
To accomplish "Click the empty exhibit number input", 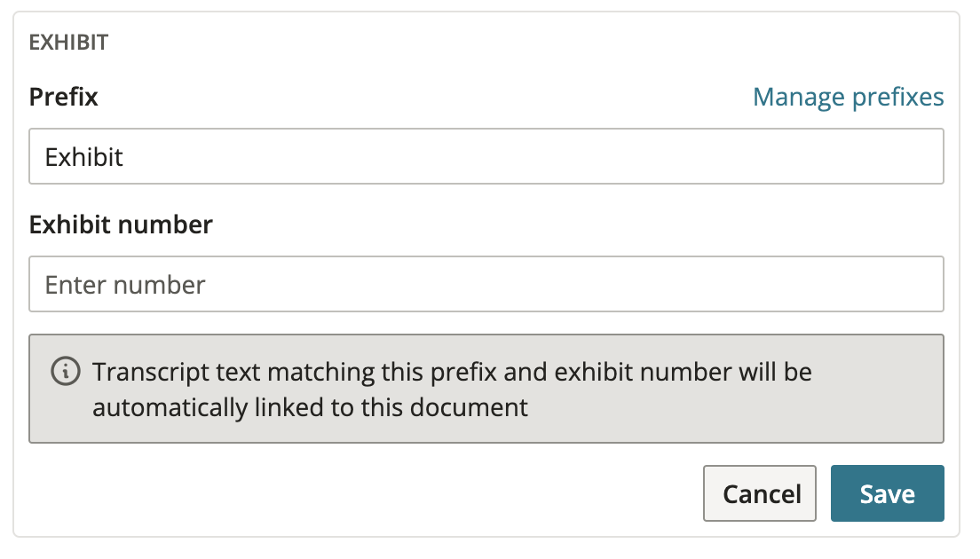I will [486, 285].
